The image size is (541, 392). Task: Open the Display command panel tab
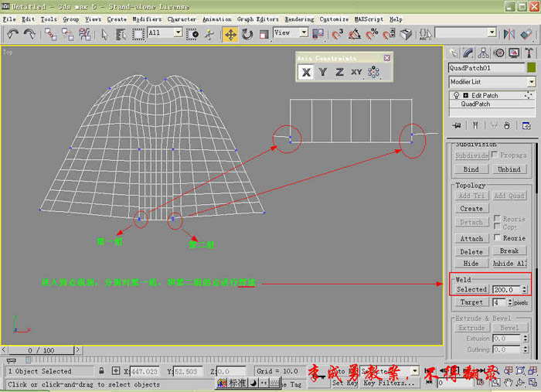(514, 53)
